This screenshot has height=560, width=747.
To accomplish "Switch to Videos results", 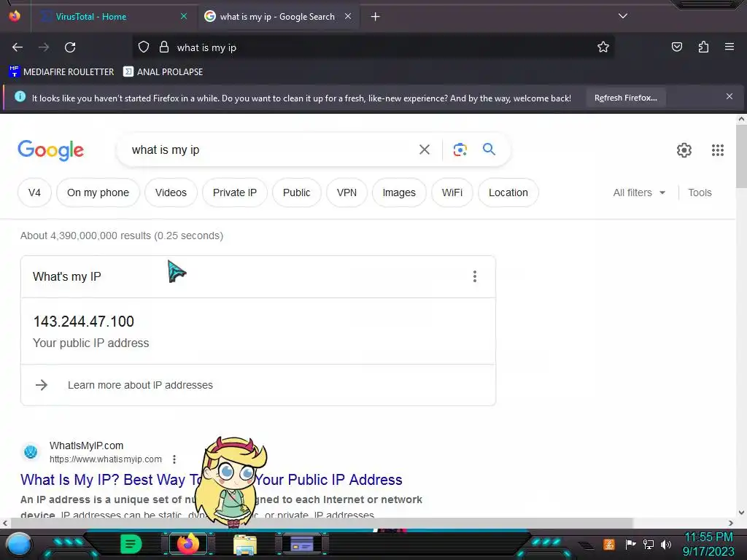I will (x=171, y=192).
